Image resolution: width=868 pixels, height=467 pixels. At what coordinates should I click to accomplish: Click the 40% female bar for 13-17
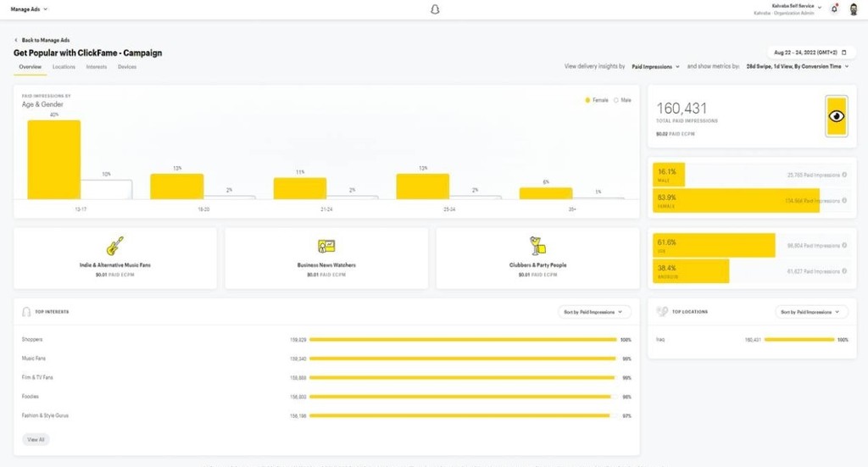[54, 160]
